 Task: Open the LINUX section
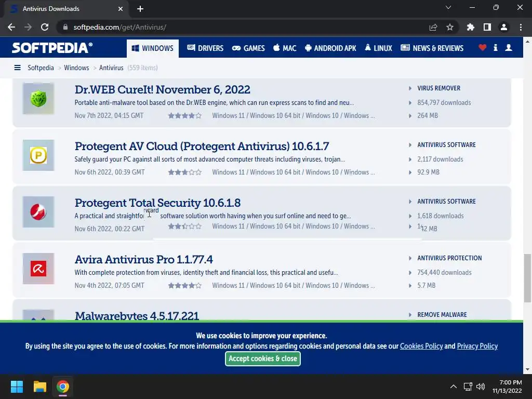pos(378,48)
